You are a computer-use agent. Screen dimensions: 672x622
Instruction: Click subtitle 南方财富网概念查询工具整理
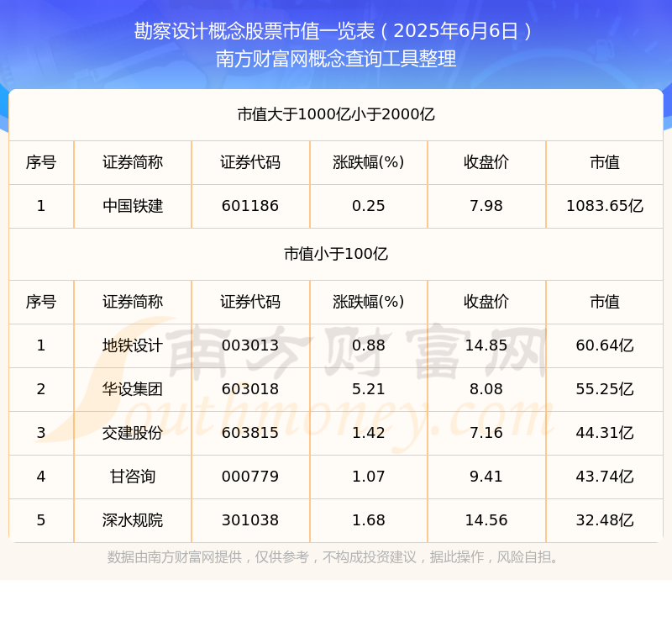coord(336,59)
